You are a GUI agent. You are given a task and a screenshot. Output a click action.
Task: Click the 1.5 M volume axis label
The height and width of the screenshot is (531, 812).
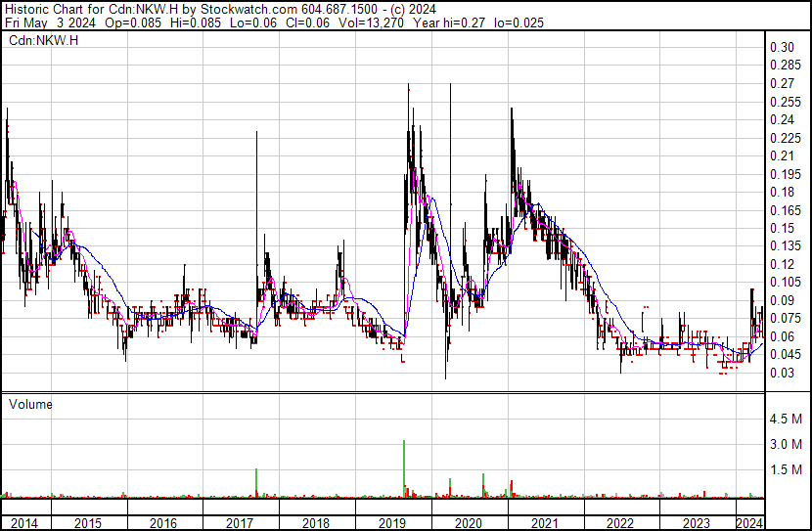pos(786,469)
